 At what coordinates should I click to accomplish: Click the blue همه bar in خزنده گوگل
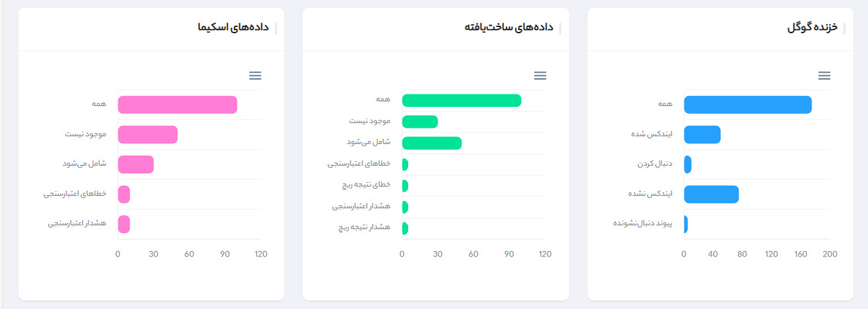tap(748, 105)
